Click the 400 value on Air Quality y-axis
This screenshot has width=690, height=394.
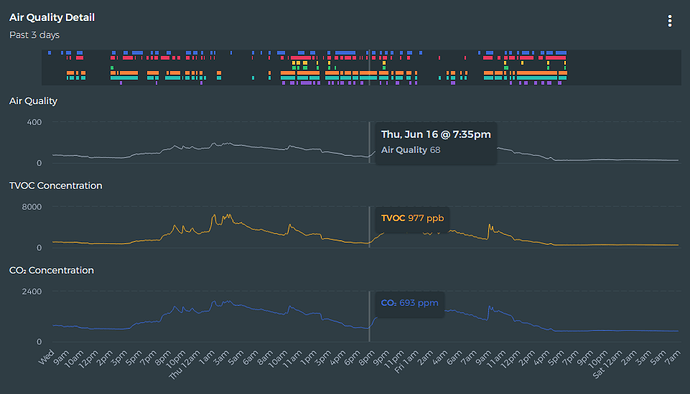coord(34,122)
